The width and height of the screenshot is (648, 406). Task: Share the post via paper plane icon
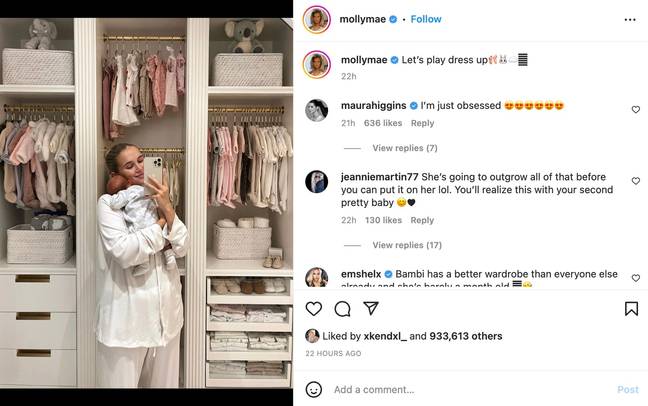pos(371,308)
